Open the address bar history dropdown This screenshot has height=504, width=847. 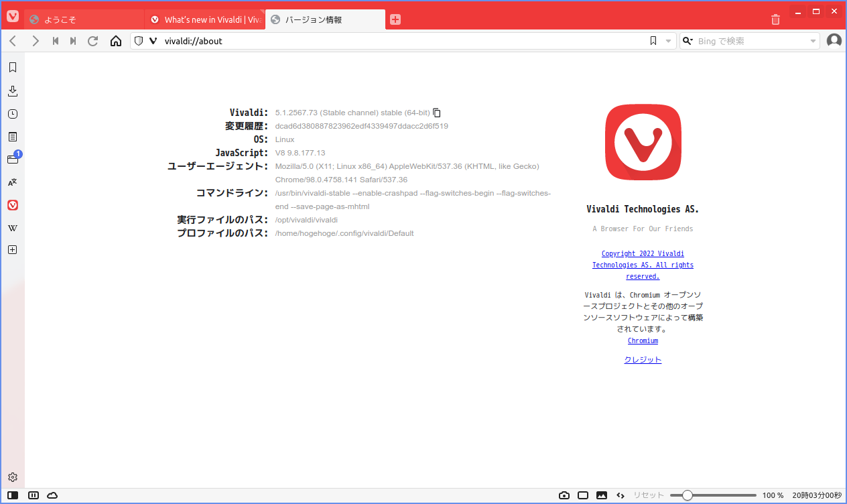pos(668,42)
